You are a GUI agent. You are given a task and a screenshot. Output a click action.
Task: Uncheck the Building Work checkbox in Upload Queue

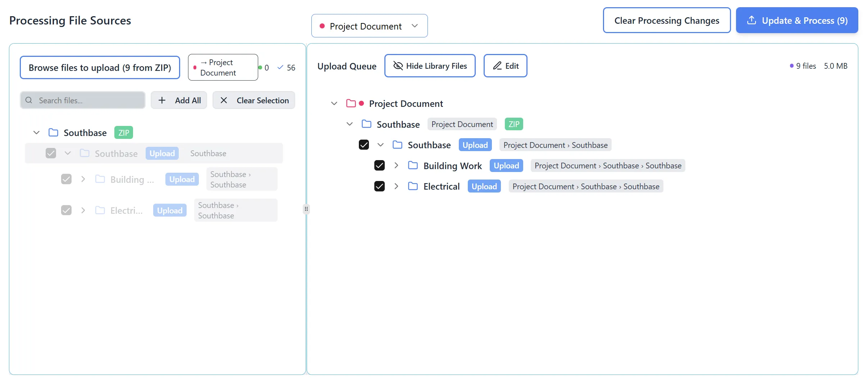379,166
